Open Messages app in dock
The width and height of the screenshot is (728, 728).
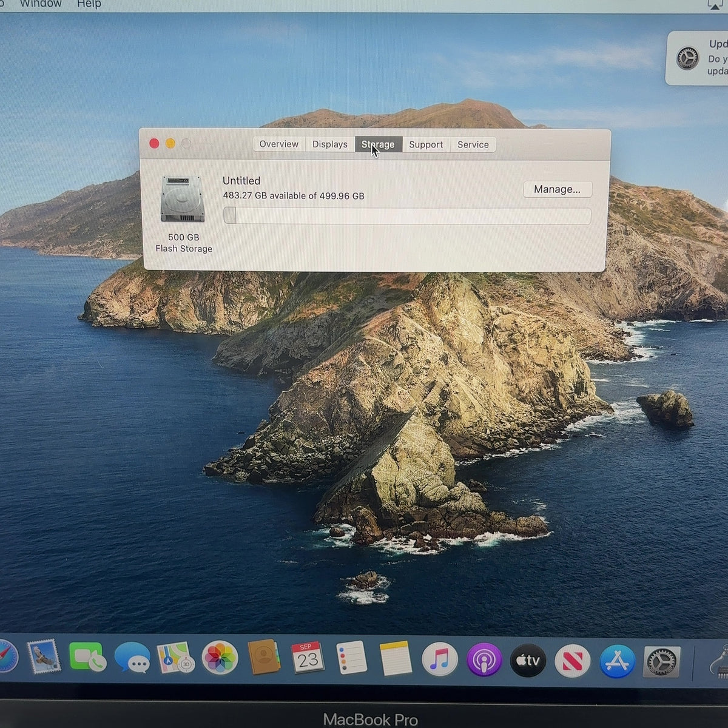click(132, 658)
